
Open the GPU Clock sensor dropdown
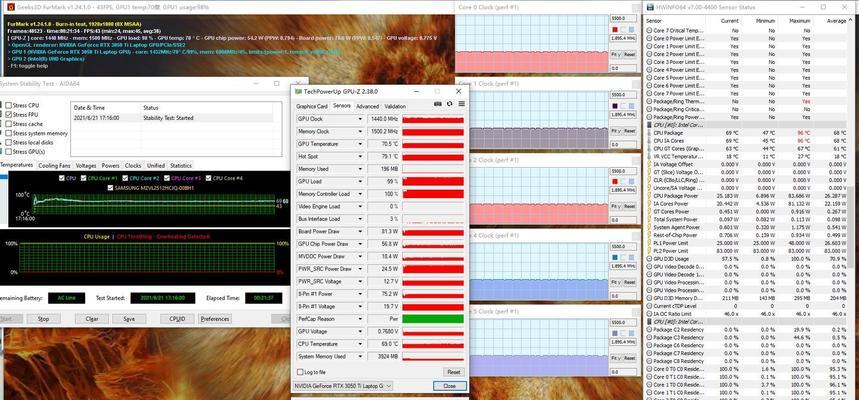[x=360, y=119]
